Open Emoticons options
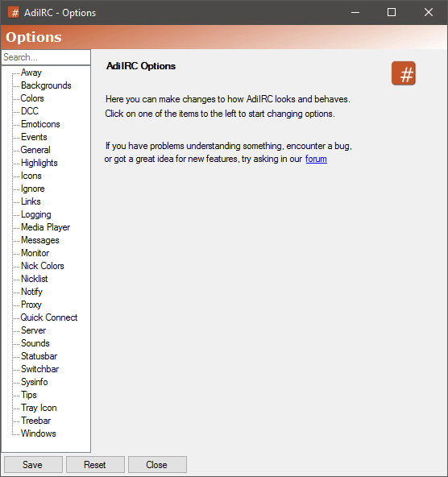The width and height of the screenshot is (448, 477). [x=40, y=124]
